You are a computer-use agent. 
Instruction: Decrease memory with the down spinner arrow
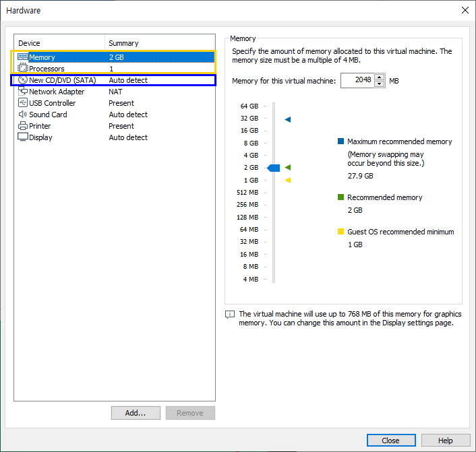(379, 84)
